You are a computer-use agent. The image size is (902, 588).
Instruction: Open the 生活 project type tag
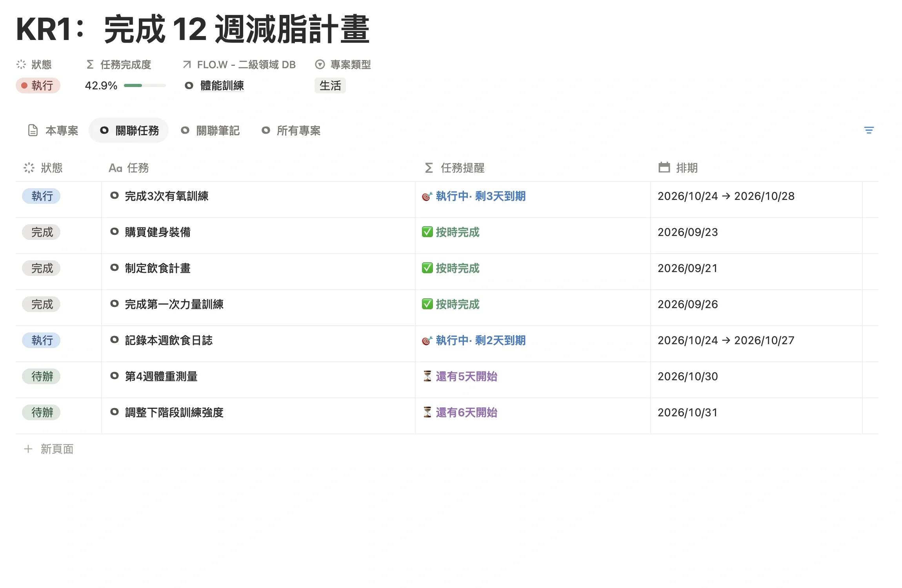pos(330,85)
